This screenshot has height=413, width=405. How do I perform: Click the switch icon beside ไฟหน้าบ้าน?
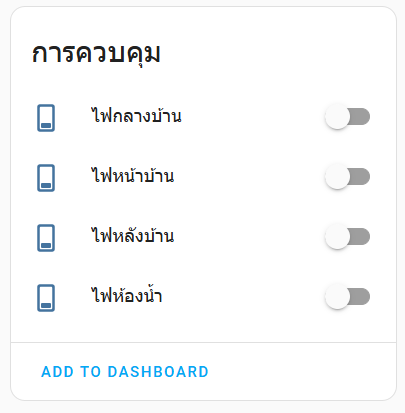coord(46,178)
